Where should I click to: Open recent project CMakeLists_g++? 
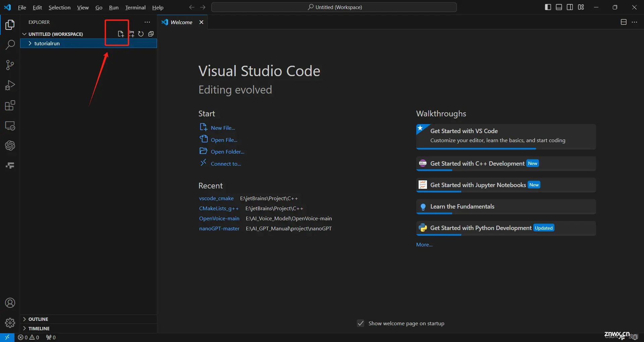tap(219, 209)
